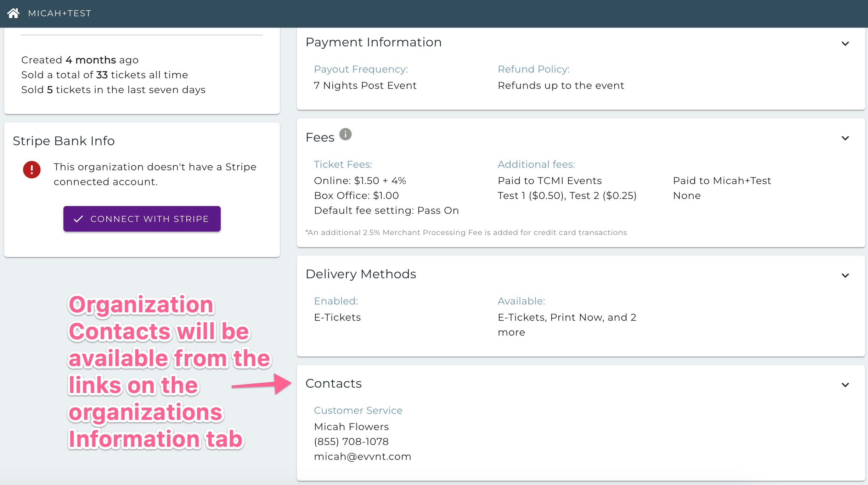Click 'Created 4 months ago' text
Viewport: 868px width, 485px height.
click(80, 60)
